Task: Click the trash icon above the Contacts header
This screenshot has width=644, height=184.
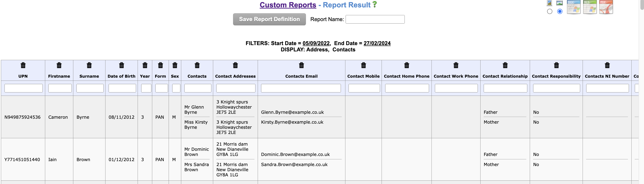Action: pyautogui.click(x=197, y=65)
